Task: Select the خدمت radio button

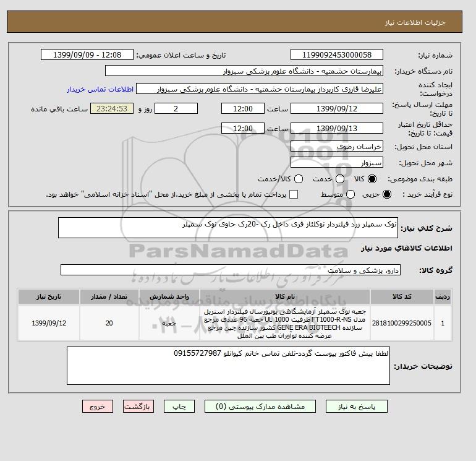Action: [x=340, y=179]
